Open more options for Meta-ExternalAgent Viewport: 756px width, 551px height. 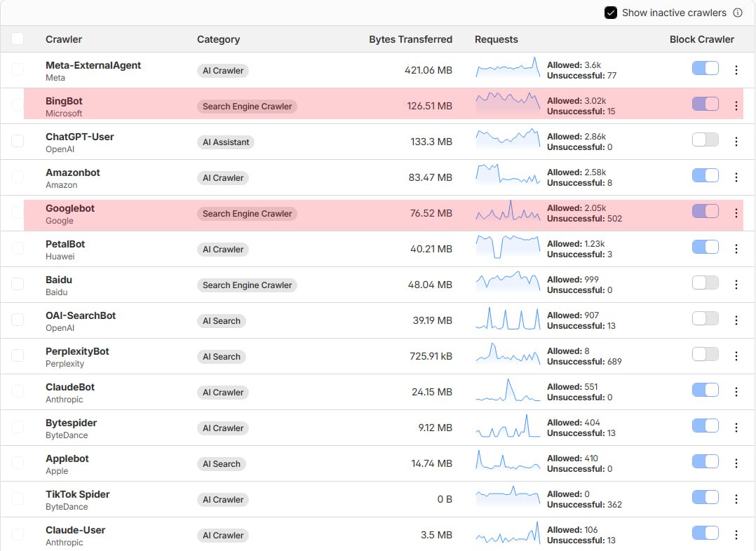[x=736, y=70]
